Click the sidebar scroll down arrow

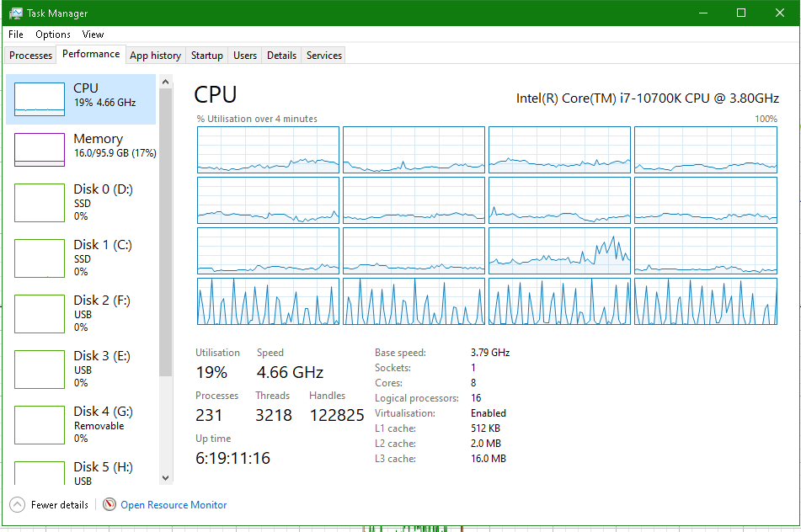165,477
